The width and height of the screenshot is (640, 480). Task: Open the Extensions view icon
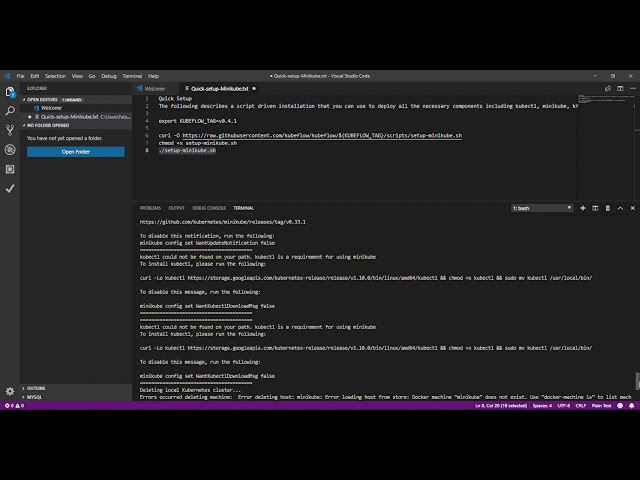click(x=10, y=169)
